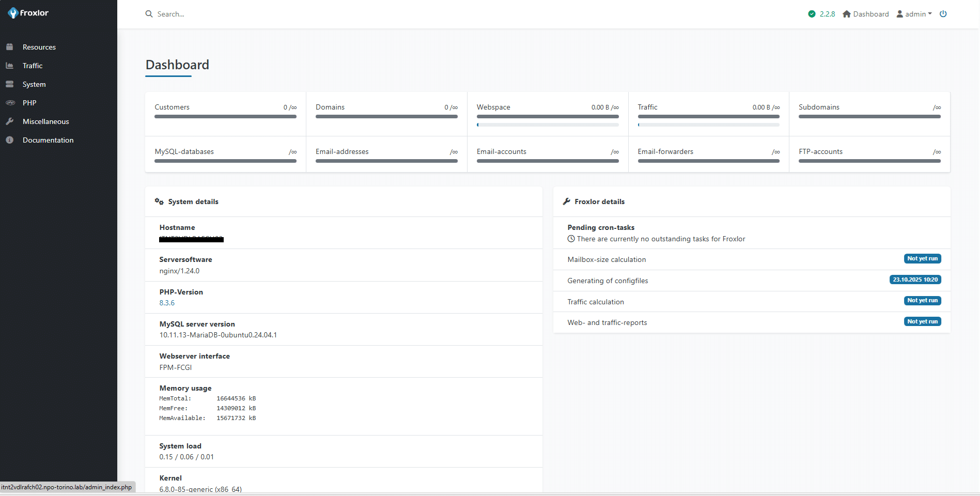Click the PHP icon in sidebar

coord(10,103)
